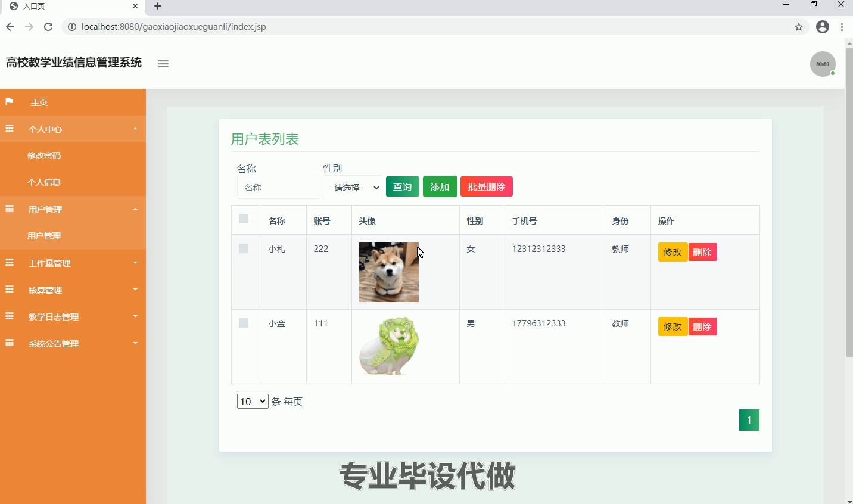Viewport: 853px width, 504px height.
Task: Click the 系统公告管理 menu label
Action: [x=54, y=344]
